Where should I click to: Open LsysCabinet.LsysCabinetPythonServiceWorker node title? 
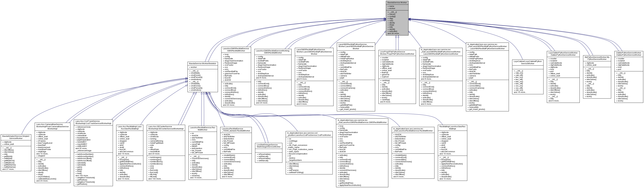527,62
